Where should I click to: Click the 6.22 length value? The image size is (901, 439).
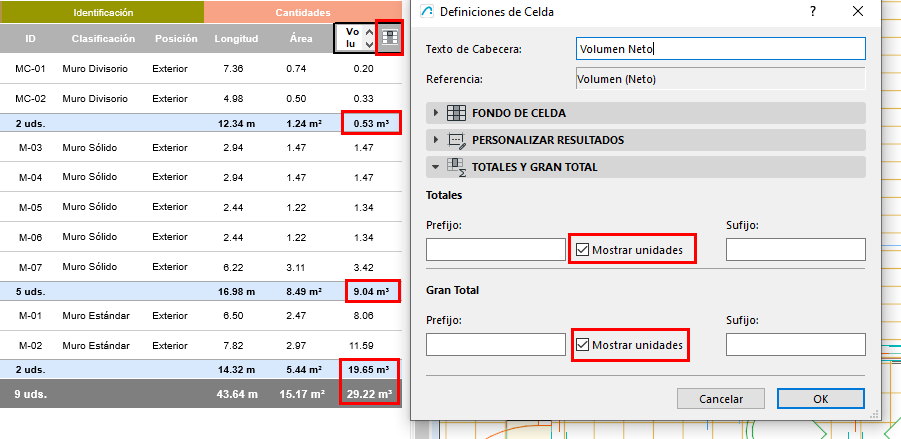pos(233,267)
